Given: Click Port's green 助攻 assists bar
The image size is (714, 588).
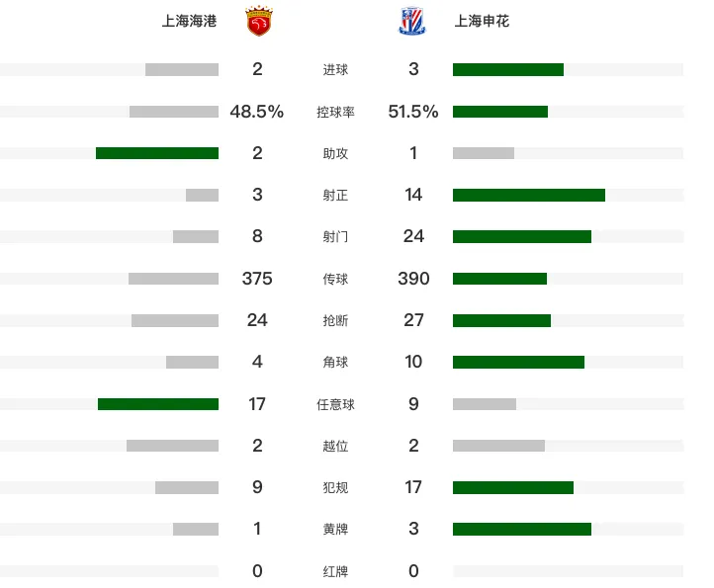Looking at the screenshot, I should coord(157,153).
